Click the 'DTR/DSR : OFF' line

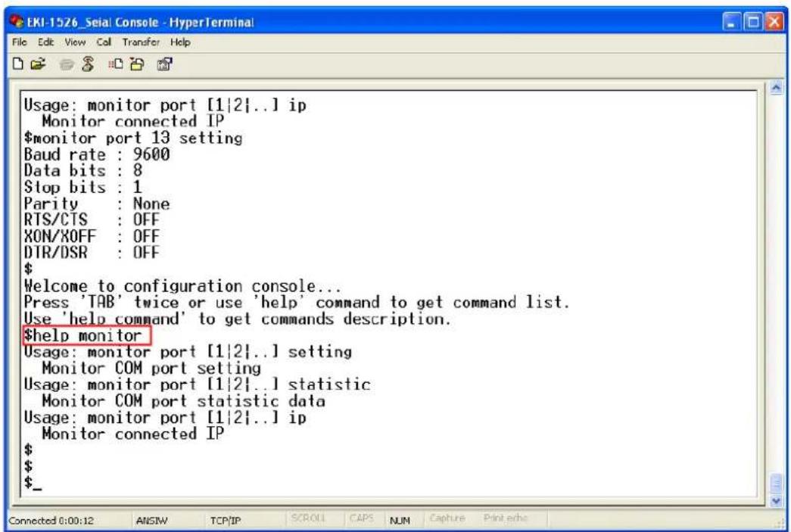coord(92,252)
